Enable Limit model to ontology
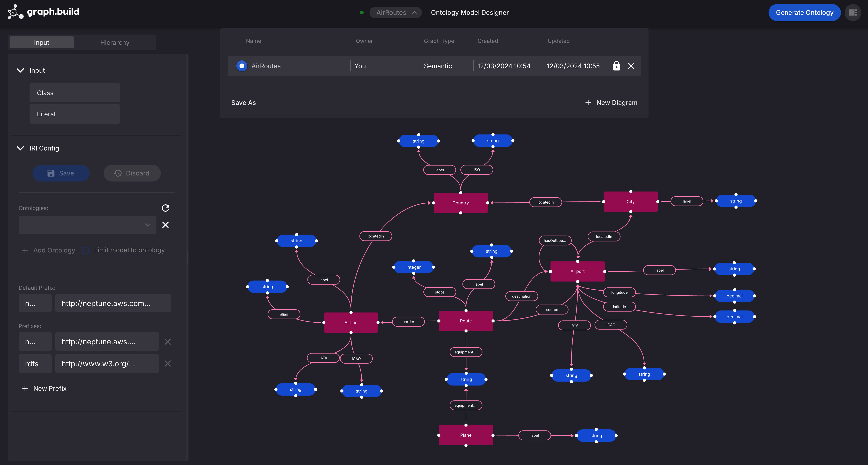Image resolution: width=868 pixels, height=465 pixels. click(x=85, y=250)
